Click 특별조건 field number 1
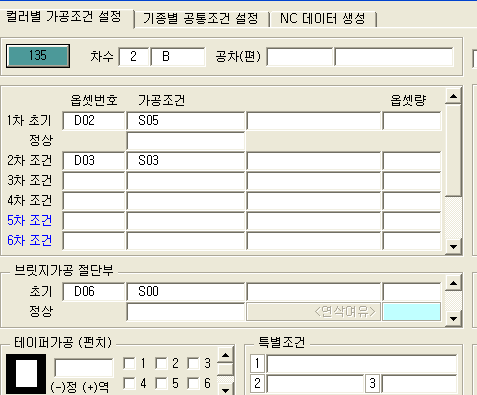This screenshot has width=477, height=395. [362, 363]
